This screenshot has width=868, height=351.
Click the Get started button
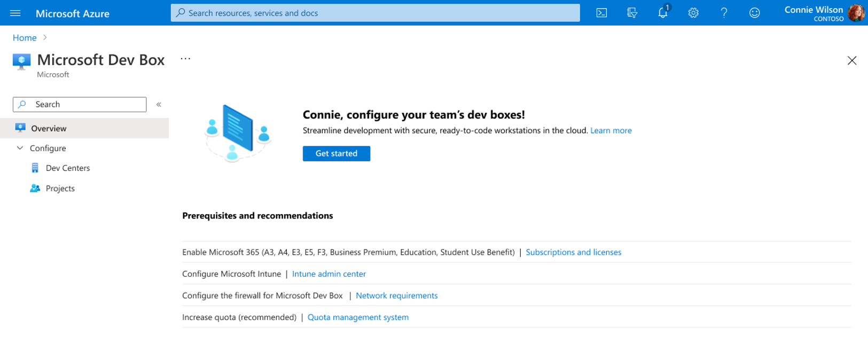(x=336, y=153)
